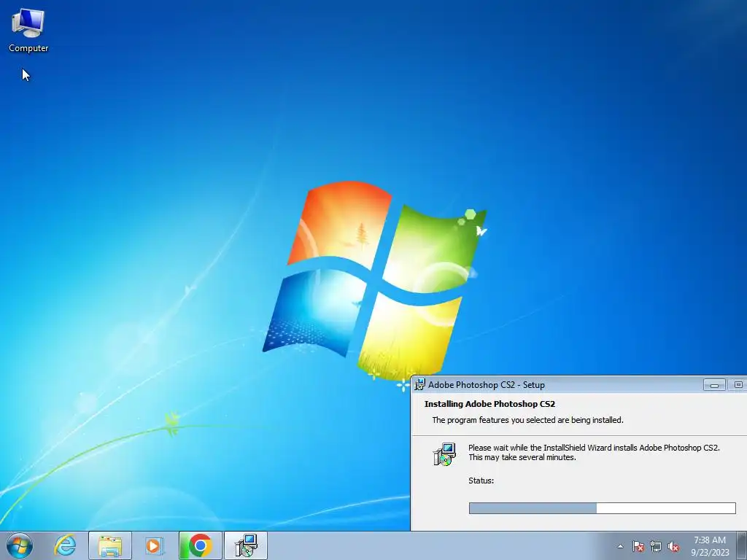Switch to Google Chrome on the taskbar
The width and height of the screenshot is (747, 560).
click(x=200, y=545)
